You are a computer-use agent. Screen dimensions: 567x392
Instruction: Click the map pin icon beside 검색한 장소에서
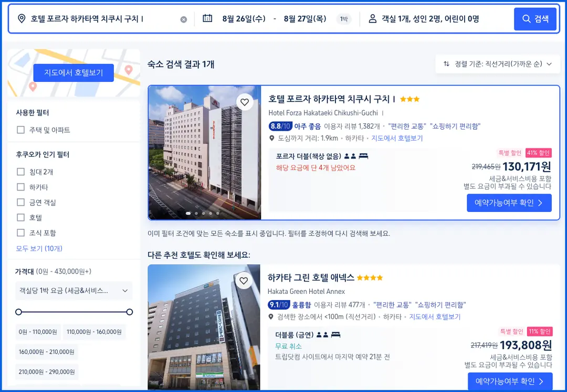pyautogui.click(x=271, y=317)
